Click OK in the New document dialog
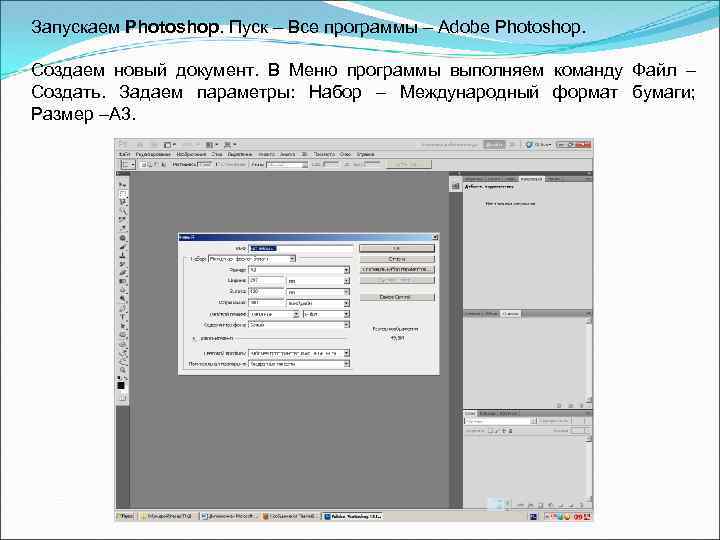The image size is (720, 540). tap(397, 248)
